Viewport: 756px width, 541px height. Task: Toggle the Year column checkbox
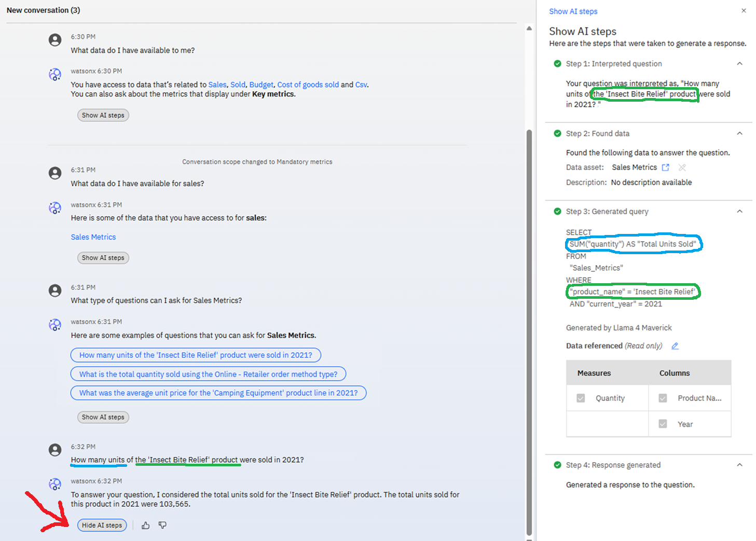(663, 424)
